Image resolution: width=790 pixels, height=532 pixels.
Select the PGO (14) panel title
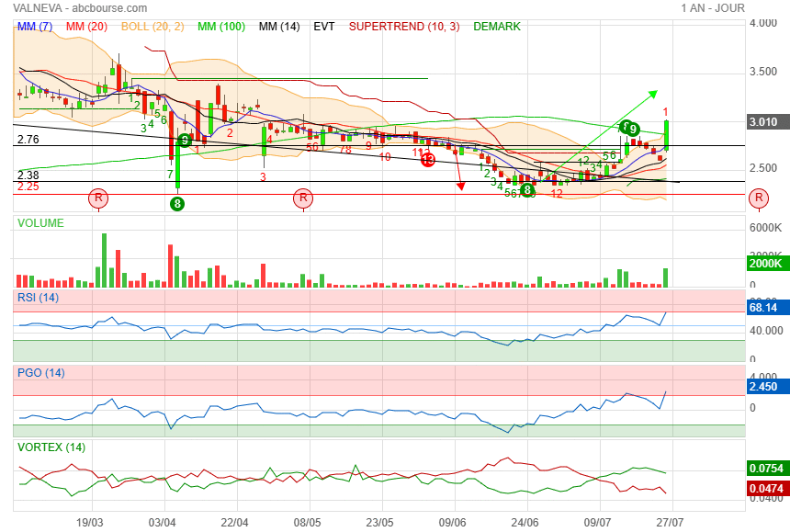point(40,373)
